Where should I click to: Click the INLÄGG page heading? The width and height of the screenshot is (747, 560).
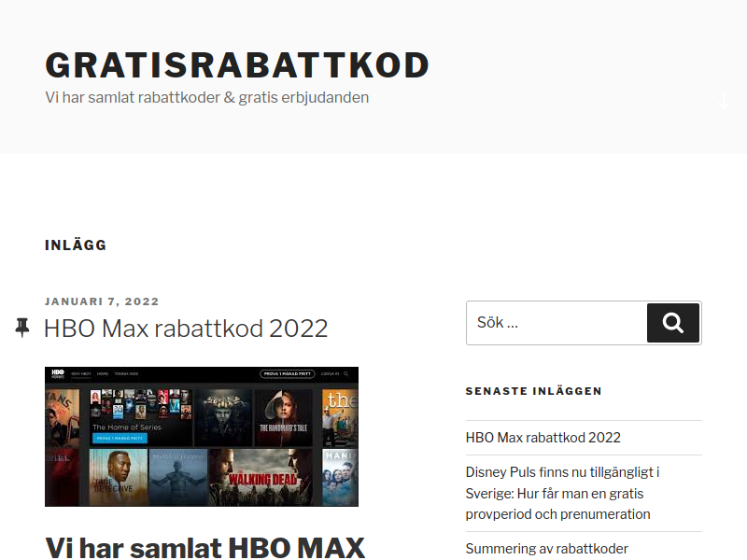pyautogui.click(x=76, y=245)
